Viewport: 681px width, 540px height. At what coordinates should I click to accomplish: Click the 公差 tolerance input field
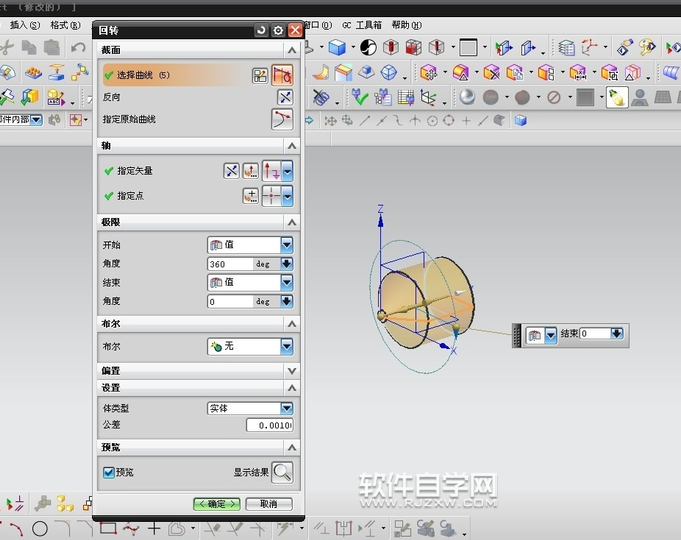tap(269, 425)
